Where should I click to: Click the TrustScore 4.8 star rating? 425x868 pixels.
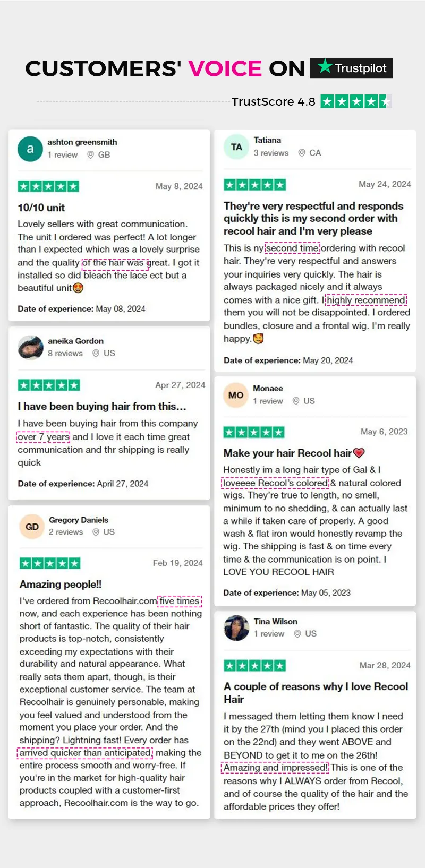click(356, 101)
